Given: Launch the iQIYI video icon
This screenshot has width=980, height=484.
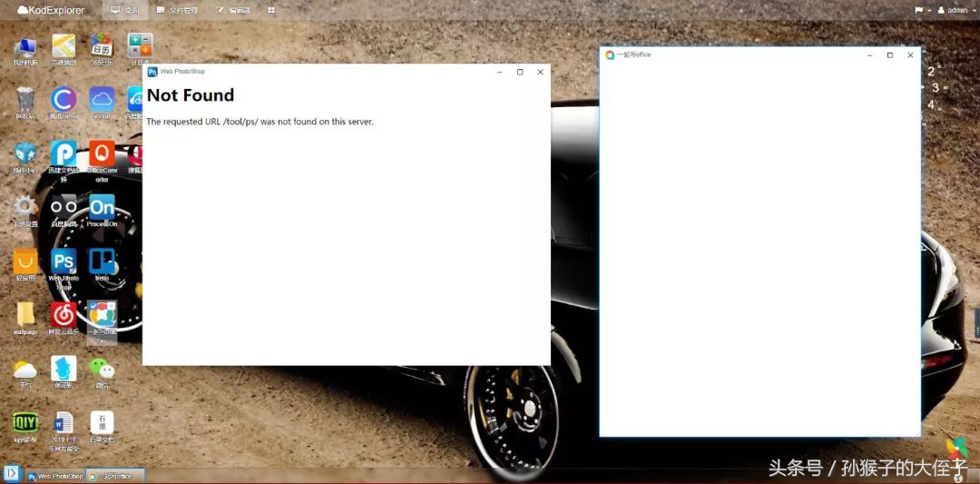Looking at the screenshot, I should pos(25,423).
